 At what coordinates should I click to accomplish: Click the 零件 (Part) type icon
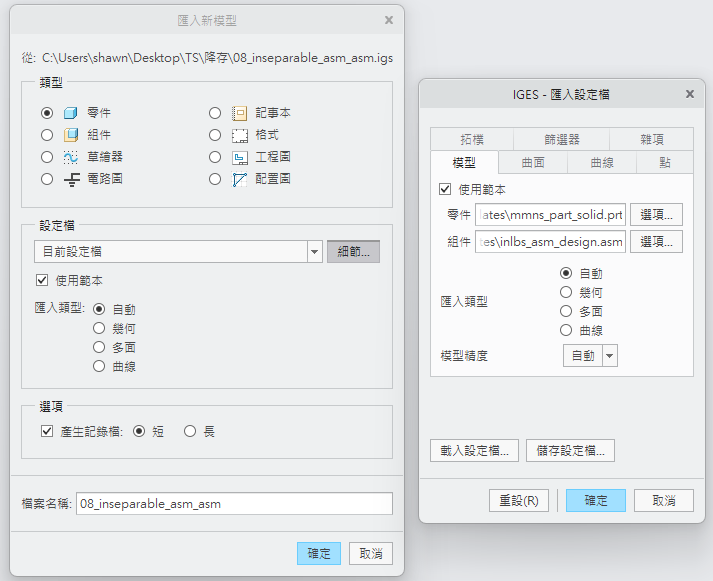[71, 113]
